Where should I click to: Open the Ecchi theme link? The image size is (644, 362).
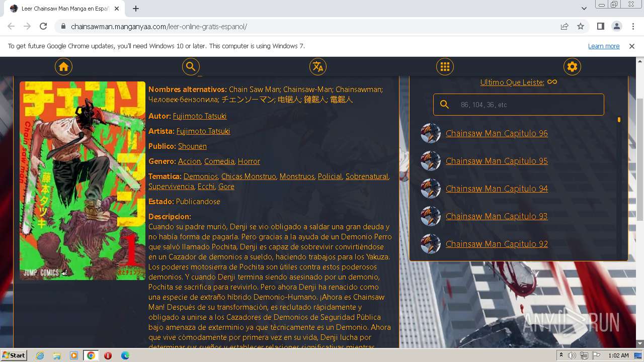pos(206,186)
